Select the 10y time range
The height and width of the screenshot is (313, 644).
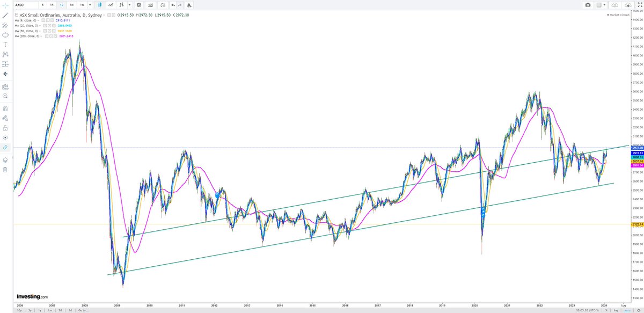19,310
